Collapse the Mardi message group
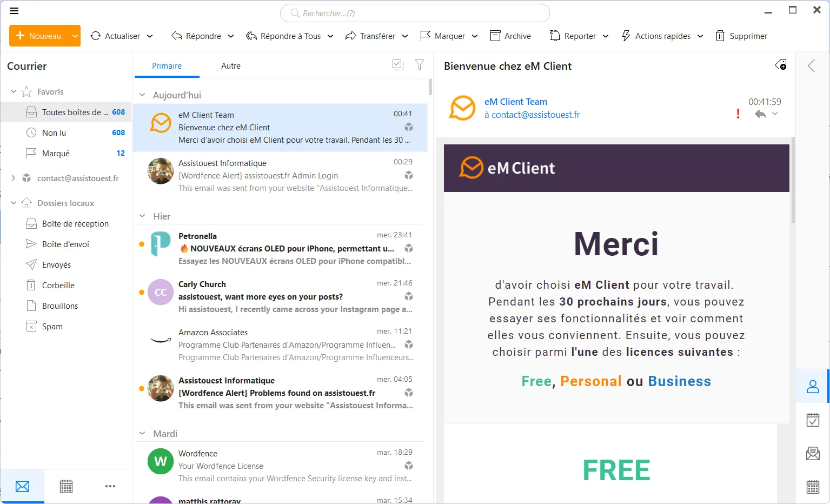Screen dimensions: 830x504 click(142, 434)
